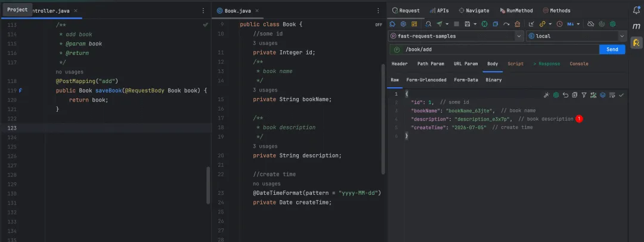Open the dropdown arrow next to save icon
The width and height of the screenshot is (644, 242).
[475, 24]
